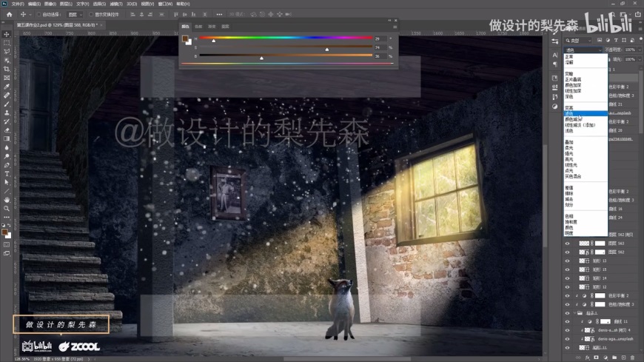644x362 pixels.
Task: Switch to the Swatches tab
Action: click(199, 27)
